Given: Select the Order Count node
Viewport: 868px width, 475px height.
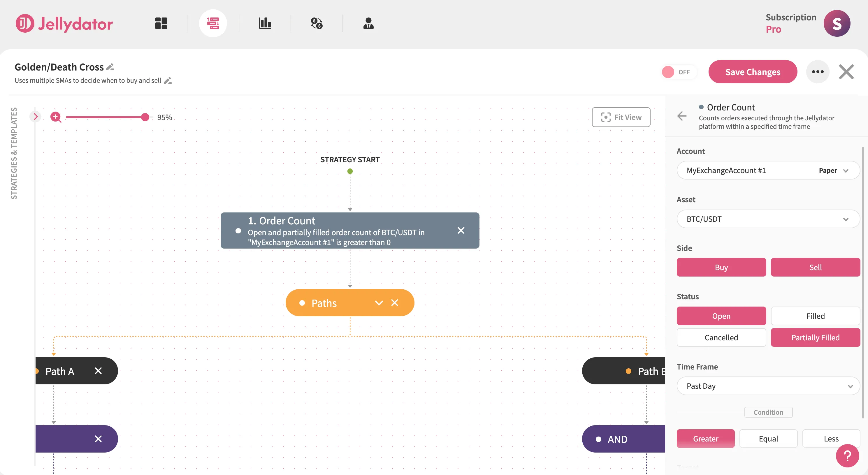Looking at the screenshot, I should 350,231.
